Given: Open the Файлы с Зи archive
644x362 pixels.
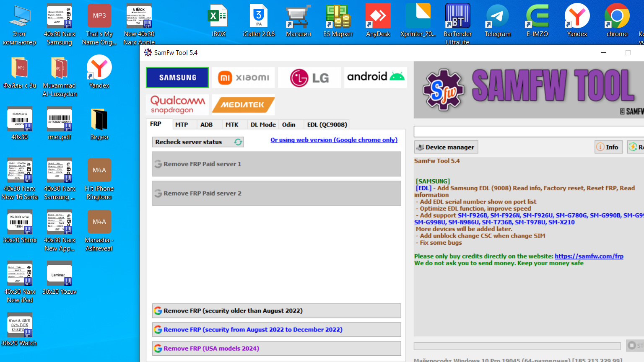Looking at the screenshot, I should (20, 73).
